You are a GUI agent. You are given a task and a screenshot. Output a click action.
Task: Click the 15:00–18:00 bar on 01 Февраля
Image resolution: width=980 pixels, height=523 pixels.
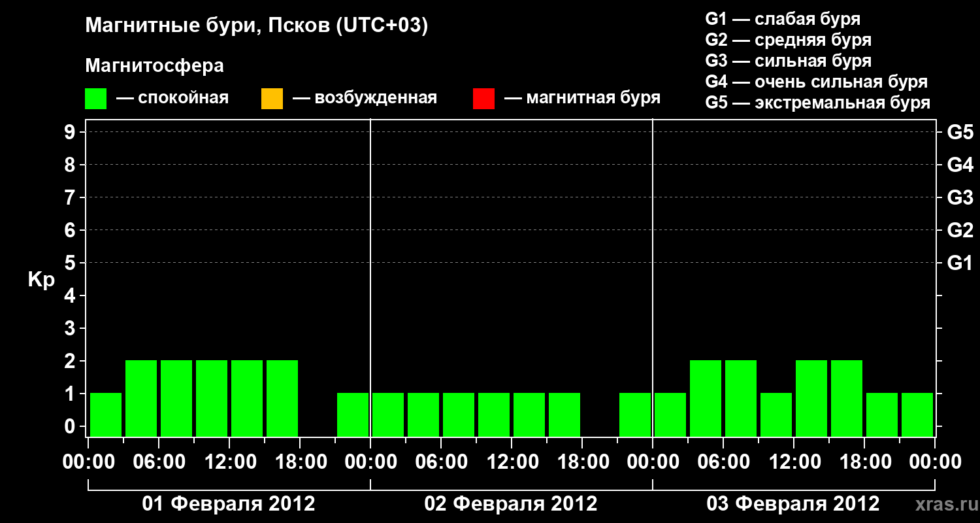pyautogui.click(x=282, y=398)
